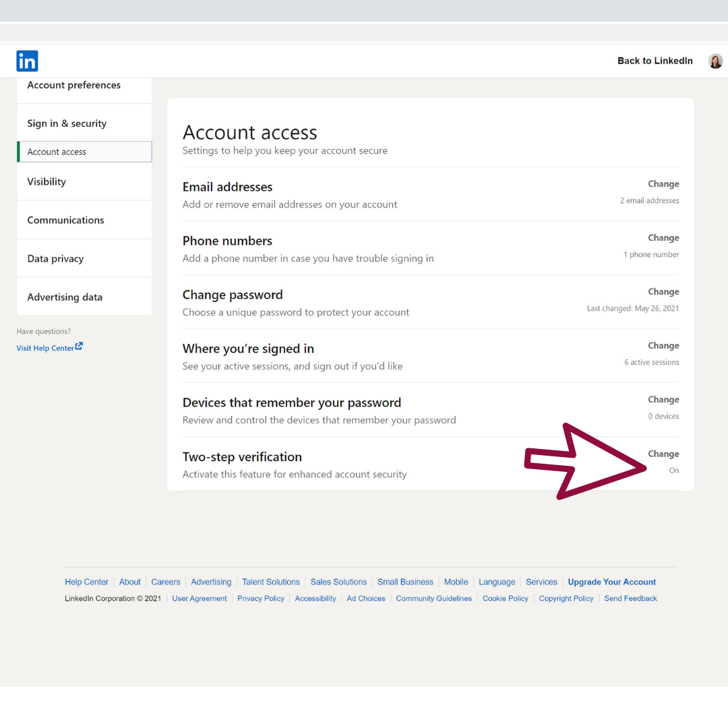Open Ad Choices footer link
728x728 pixels.
click(366, 599)
